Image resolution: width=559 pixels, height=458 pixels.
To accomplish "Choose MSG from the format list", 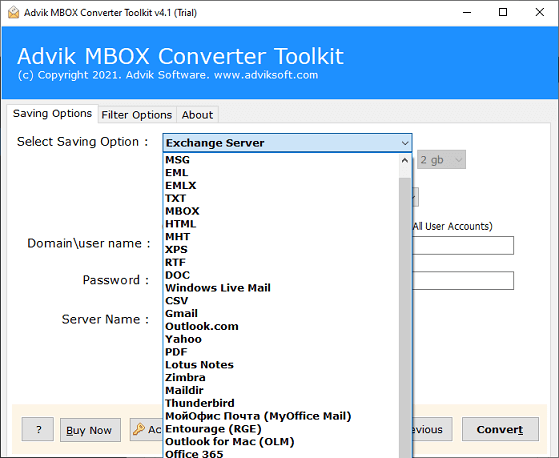I will coord(282,160).
